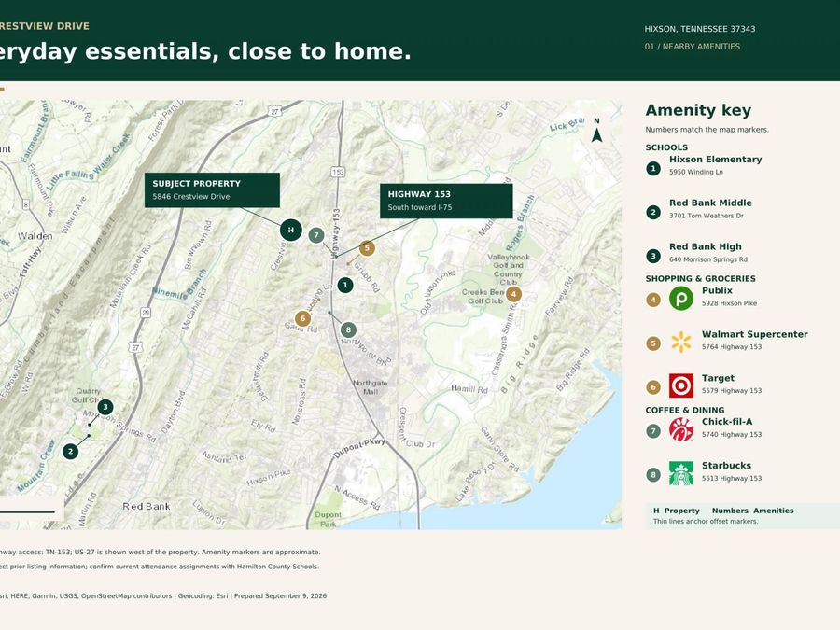Click the gold marker 6 on the map
The image size is (840, 630).
tap(302, 319)
